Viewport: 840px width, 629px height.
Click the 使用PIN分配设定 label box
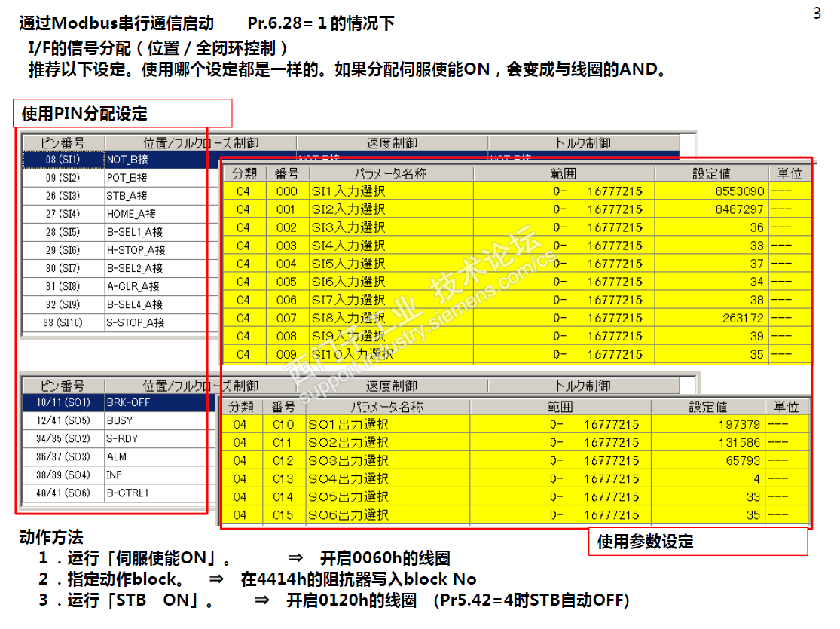click(x=123, y=114)
